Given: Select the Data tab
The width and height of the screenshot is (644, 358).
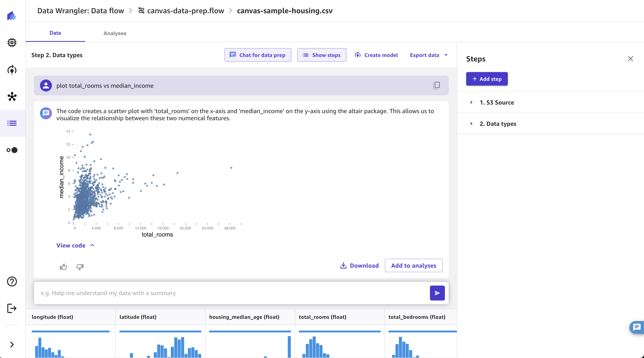Looking at the screenshot, I should tap(55, 33).
